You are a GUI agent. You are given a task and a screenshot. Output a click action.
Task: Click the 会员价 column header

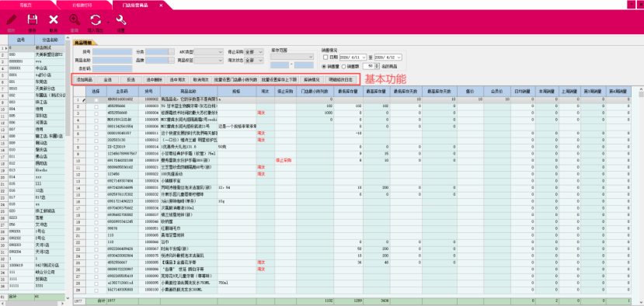497,91
